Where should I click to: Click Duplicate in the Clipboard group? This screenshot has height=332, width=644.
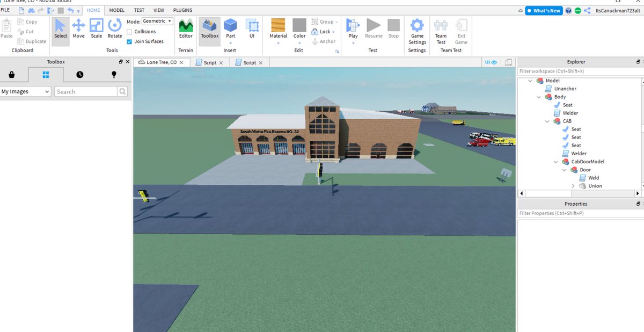pyautogui.click(x=32, y=41)
